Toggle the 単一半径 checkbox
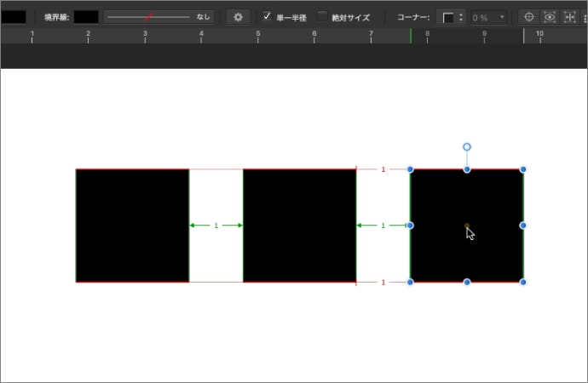Image resolution: width=588 pixels, height=383 pixels. 267,17
